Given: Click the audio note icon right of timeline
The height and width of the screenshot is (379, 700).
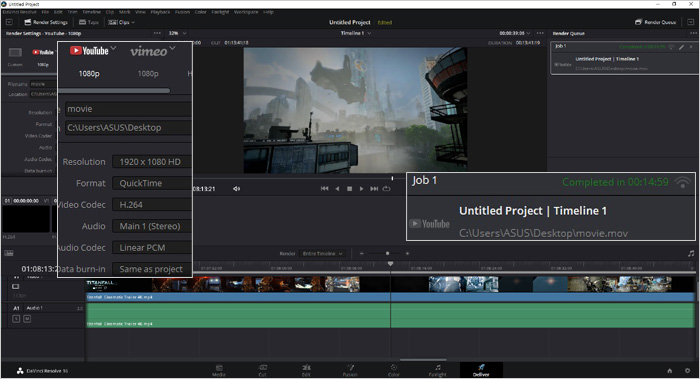Looking at the screenshot, I should (x=691, y=254).
